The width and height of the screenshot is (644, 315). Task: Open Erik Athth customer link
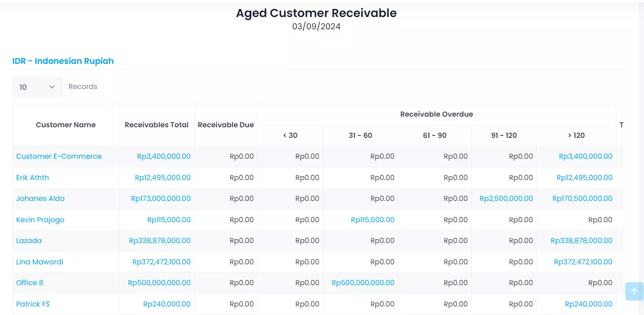coord(32,178)
